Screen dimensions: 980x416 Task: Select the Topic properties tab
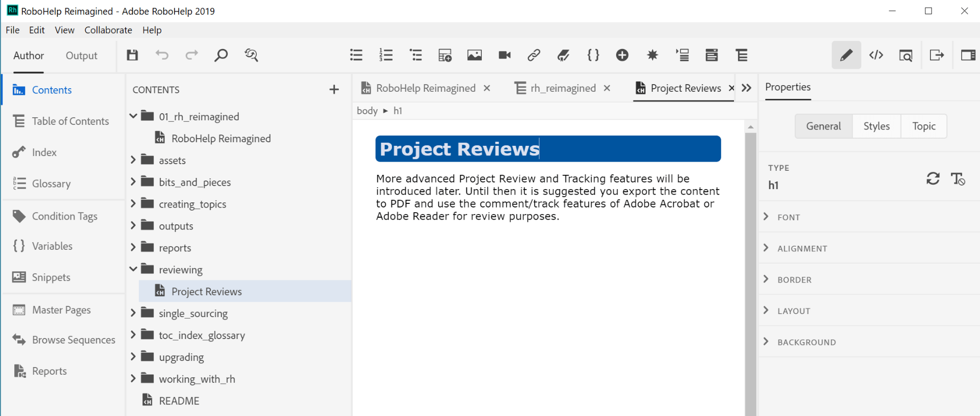pyautogui.click(x=924, y=126)
